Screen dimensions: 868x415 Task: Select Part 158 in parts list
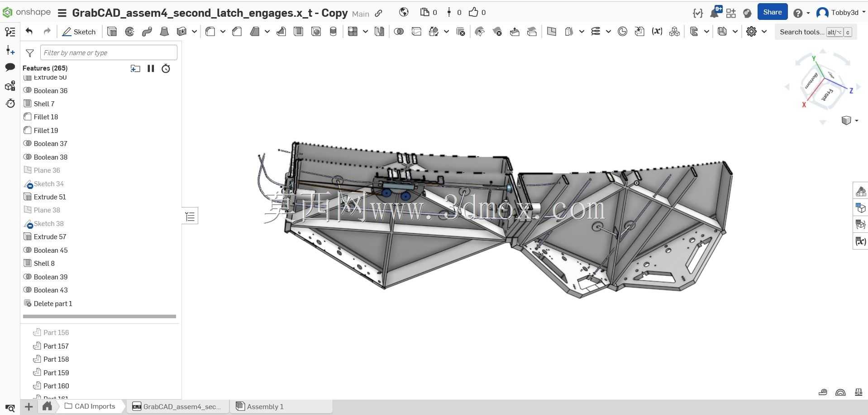click(x=56, y=359)
